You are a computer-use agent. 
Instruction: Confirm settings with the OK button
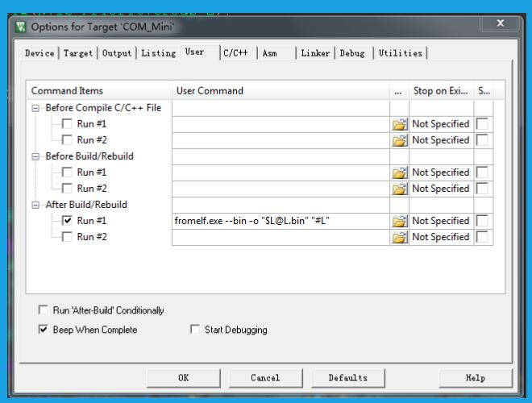184,377
